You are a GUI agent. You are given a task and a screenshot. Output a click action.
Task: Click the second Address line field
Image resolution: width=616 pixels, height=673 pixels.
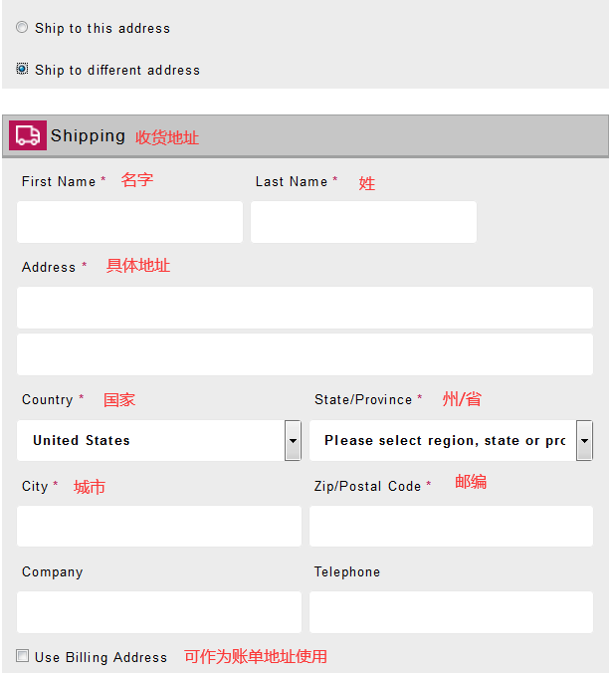[x=305, y=354]
